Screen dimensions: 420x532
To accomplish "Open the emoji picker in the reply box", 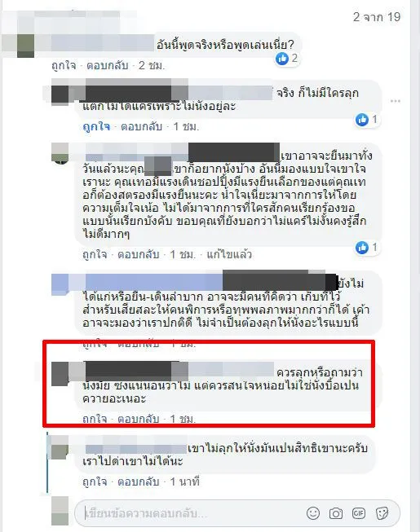I will tap(312, 513).
